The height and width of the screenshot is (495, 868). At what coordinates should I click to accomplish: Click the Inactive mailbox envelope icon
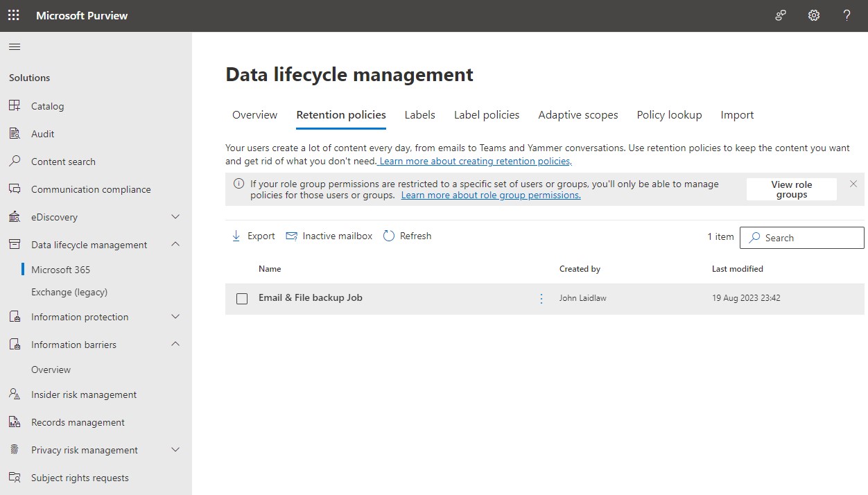point(291,236)
